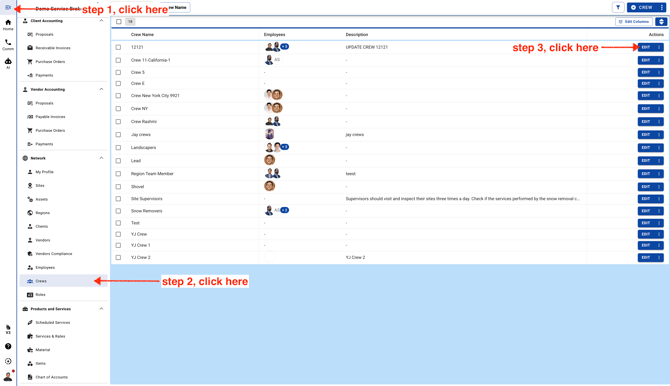
Task: Open the AI assistant icon
Action: [x=8, y=63]
